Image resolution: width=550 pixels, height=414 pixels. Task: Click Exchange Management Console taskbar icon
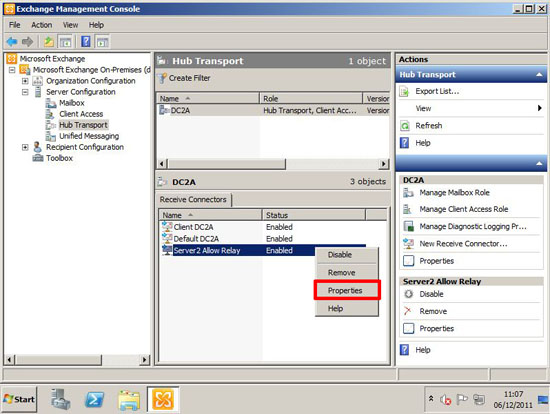point(163,399)
